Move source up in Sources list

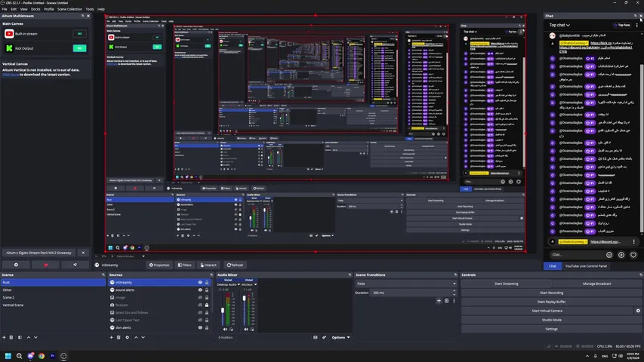point(136,337)
